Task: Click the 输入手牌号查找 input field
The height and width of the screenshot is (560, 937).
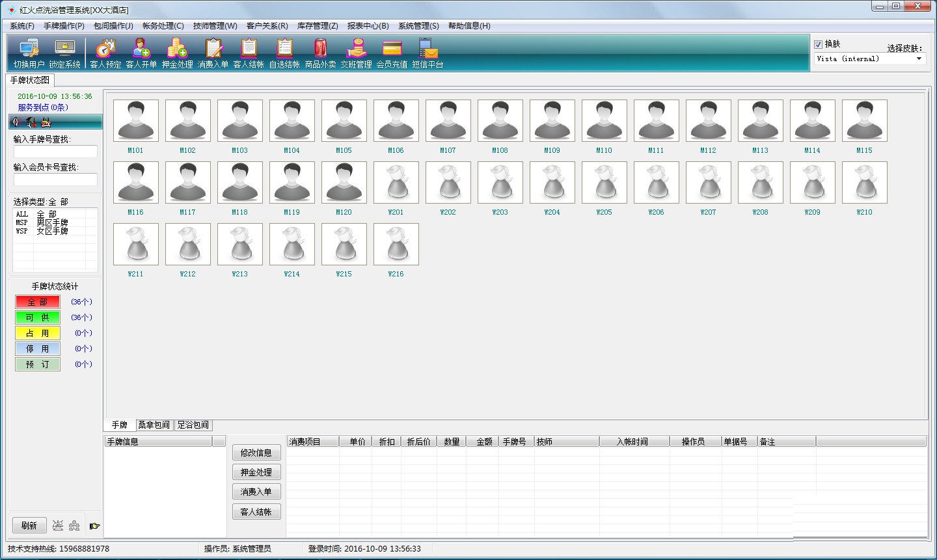Action: pyautogui.click(x=55, y=152)
